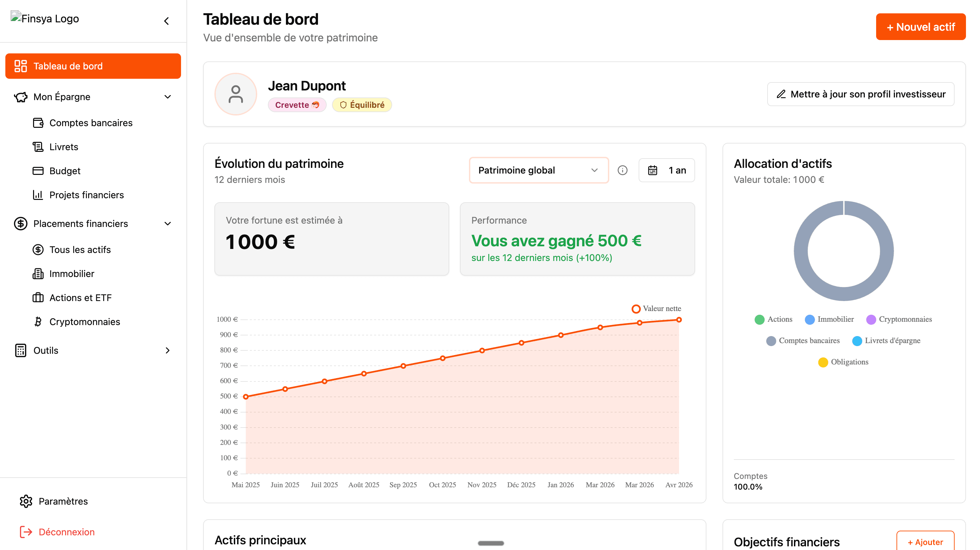The height and width of the screenshot is (550, 980).
Task: Open the Comptes bancaires section
Action: coord(91,123)
